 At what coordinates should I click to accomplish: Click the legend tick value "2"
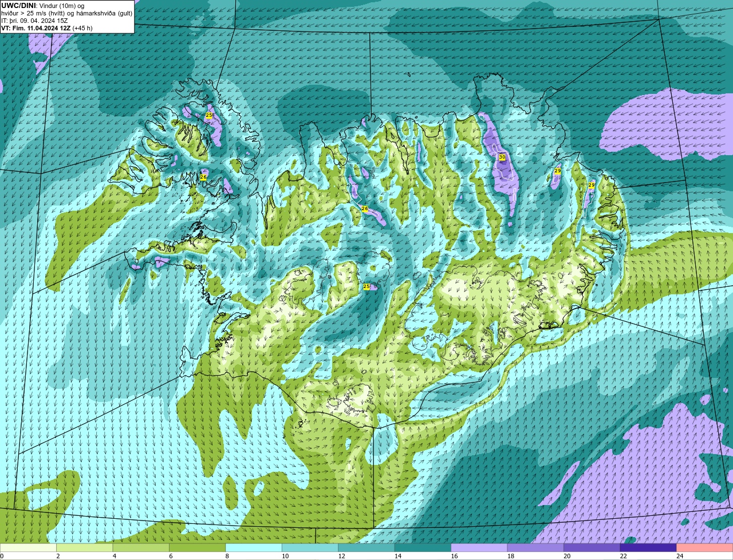tap(58, 556)
